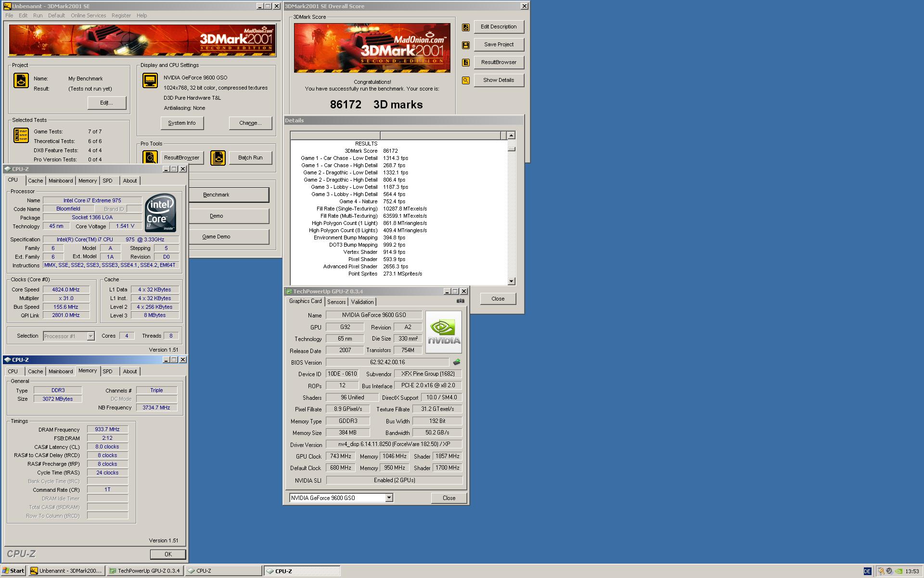
Task: Click 'Game 4 - Nature' result row
Action: click(x=399, y=202)
